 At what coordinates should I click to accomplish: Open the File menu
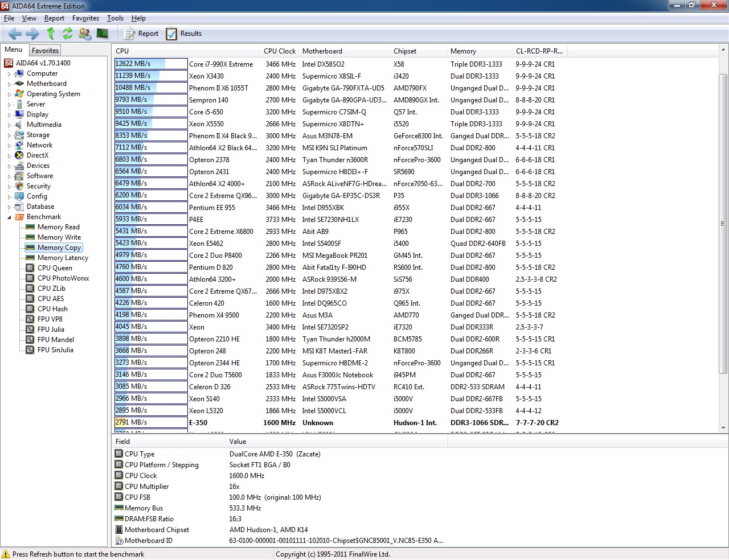pos(9,18)
